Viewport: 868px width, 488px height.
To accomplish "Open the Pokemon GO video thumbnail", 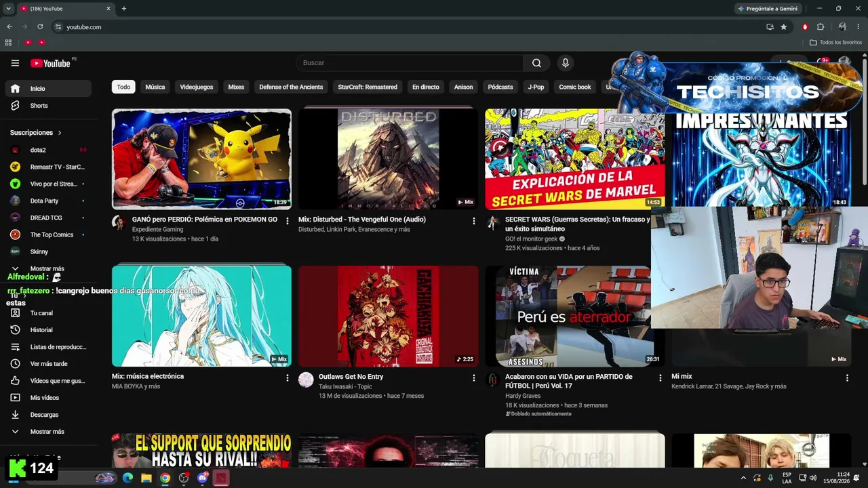I will (x=201, y=159).
